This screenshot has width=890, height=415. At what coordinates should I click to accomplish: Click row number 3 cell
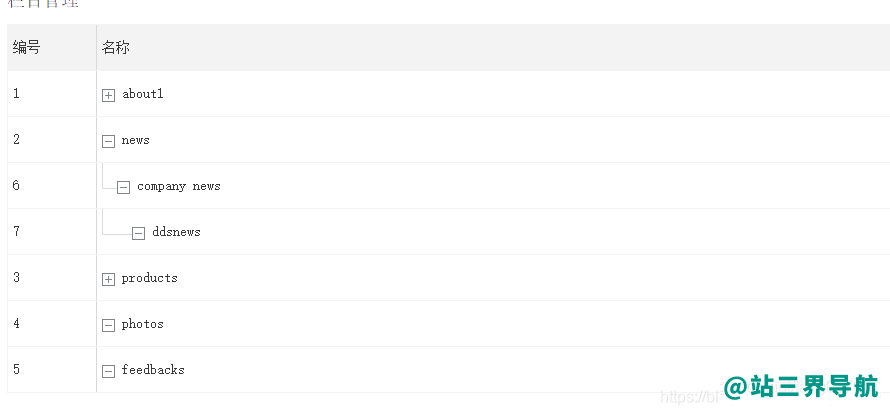(52, 278)
